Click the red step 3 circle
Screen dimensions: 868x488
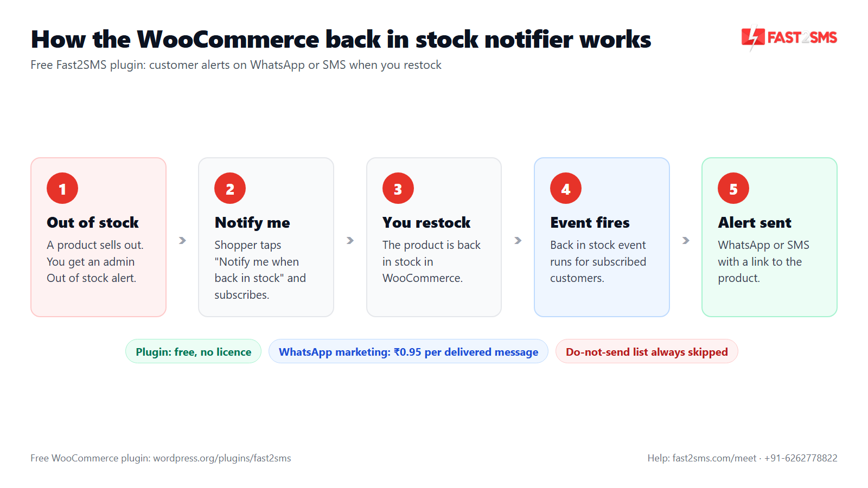398,188
